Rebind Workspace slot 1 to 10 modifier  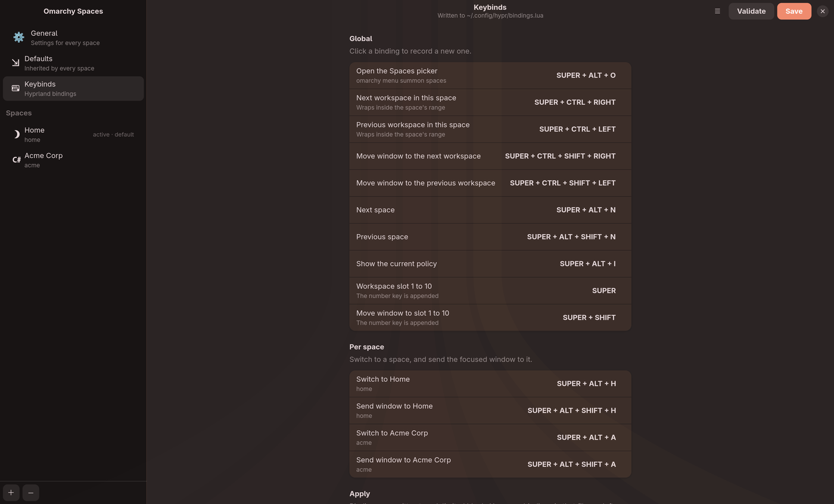pyautogui.click(x=490, y=291)
